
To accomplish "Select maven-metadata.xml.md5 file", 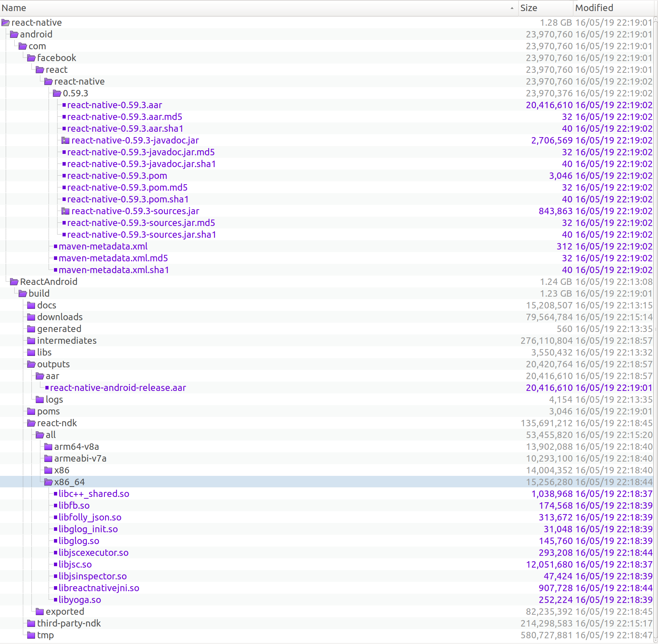I will point(113,258).
